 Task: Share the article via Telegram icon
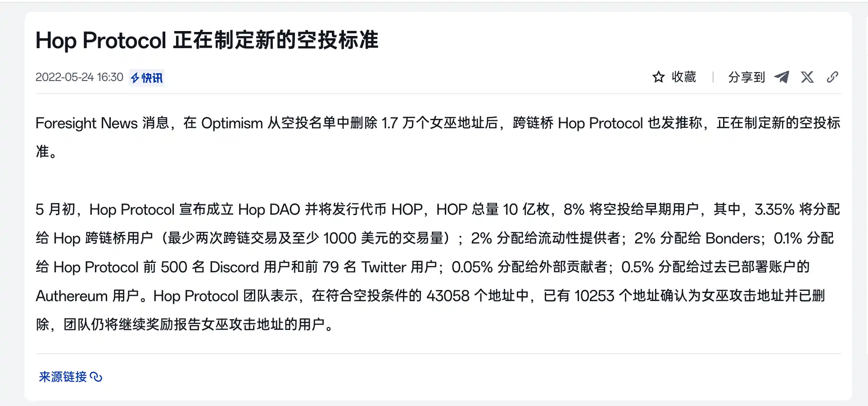point(782,77)
